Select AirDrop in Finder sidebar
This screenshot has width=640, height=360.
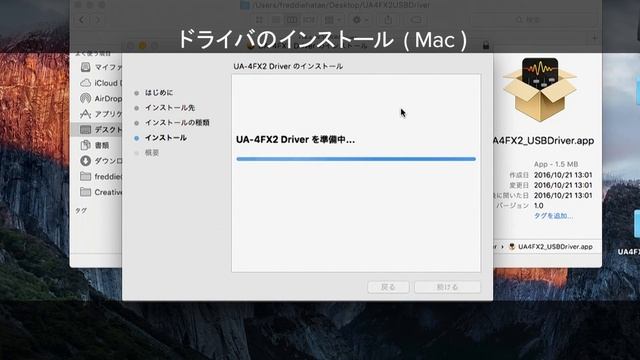101,98
